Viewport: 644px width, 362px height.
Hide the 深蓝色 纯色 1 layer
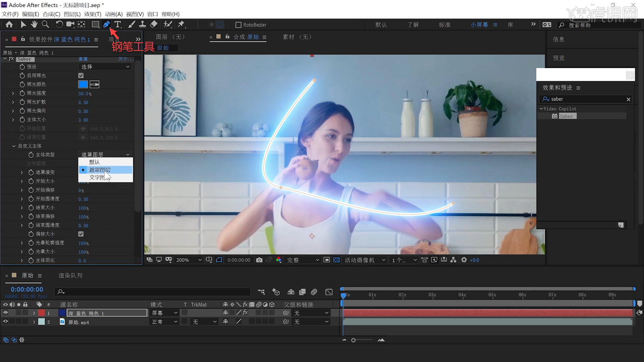(x=5, y=313)
